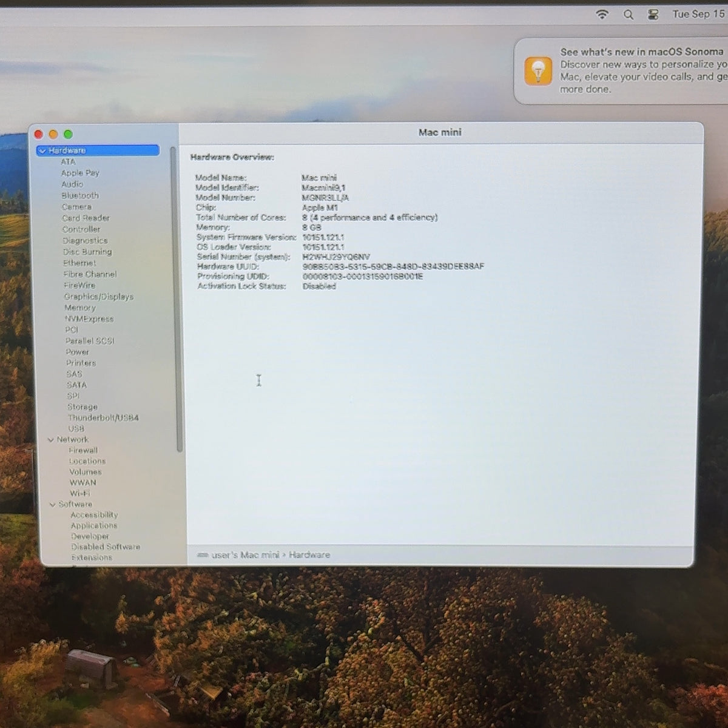Select Printers in the sidebar
This screenshot has width=728, height=728.
(81, 363)
